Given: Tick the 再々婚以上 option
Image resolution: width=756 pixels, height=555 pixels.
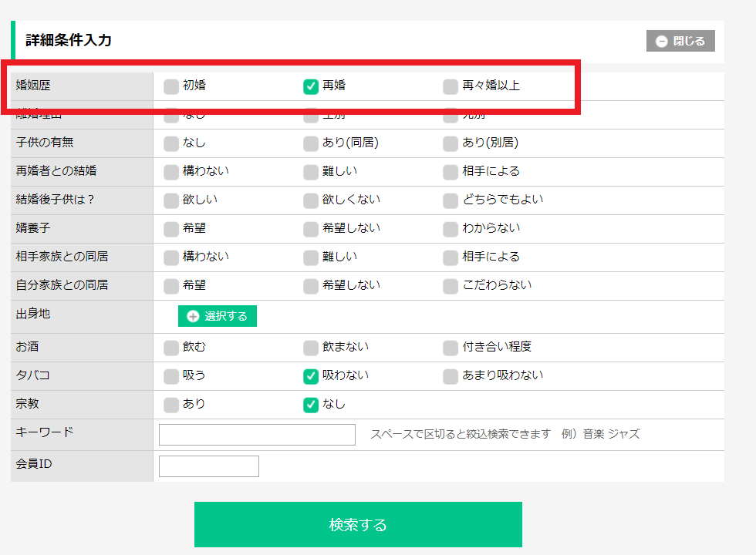Looking at the screenshot, I should [451, 86].
